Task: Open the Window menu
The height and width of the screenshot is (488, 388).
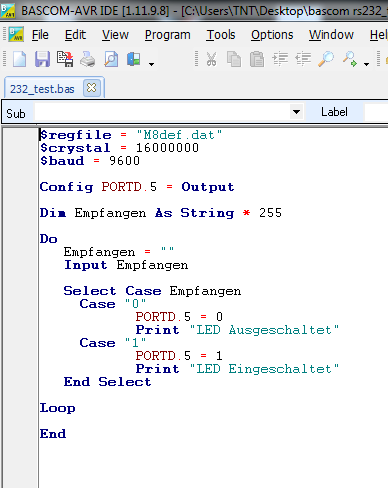Action: pyautogui.click(x=331, y=35)
